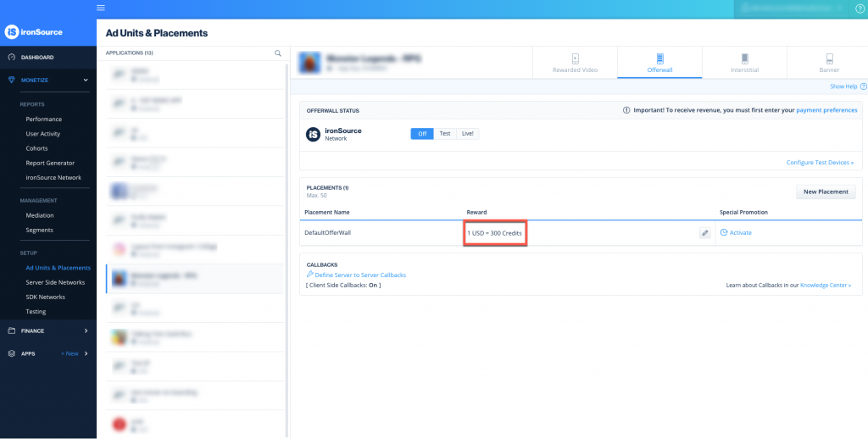Expand the Apps menu chevron
The height and width of the screenshot is (439, 868).
click(x=86, y=353)
